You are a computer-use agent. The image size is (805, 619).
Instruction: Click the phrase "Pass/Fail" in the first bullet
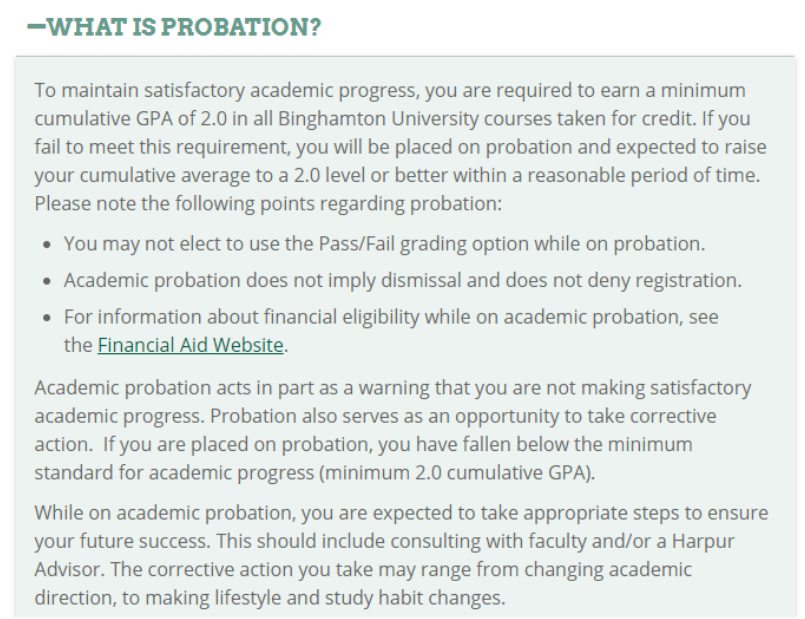click(349, 243)
